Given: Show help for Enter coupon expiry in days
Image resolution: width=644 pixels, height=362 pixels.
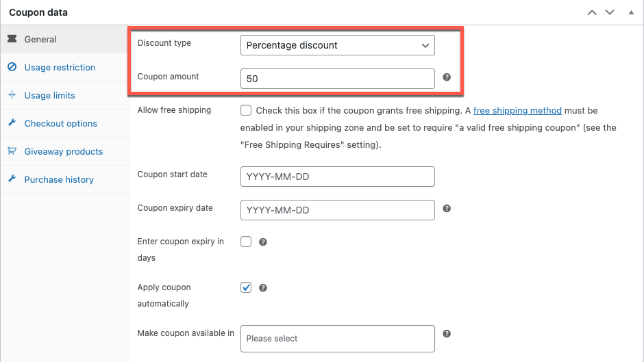Looking at the screenshot, I should [263, 242].
